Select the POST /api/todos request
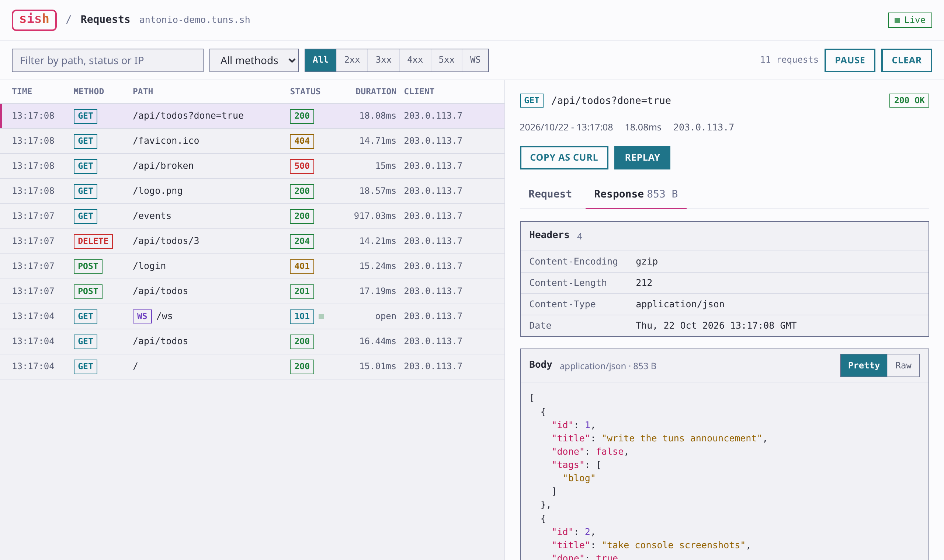 pos(252,291)
